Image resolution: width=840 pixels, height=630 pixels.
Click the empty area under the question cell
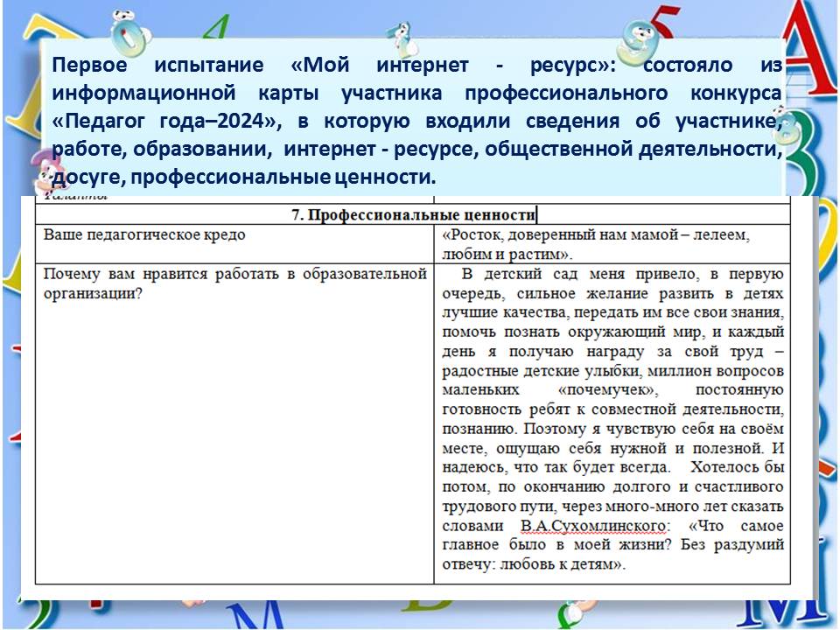tap(234, 437)
